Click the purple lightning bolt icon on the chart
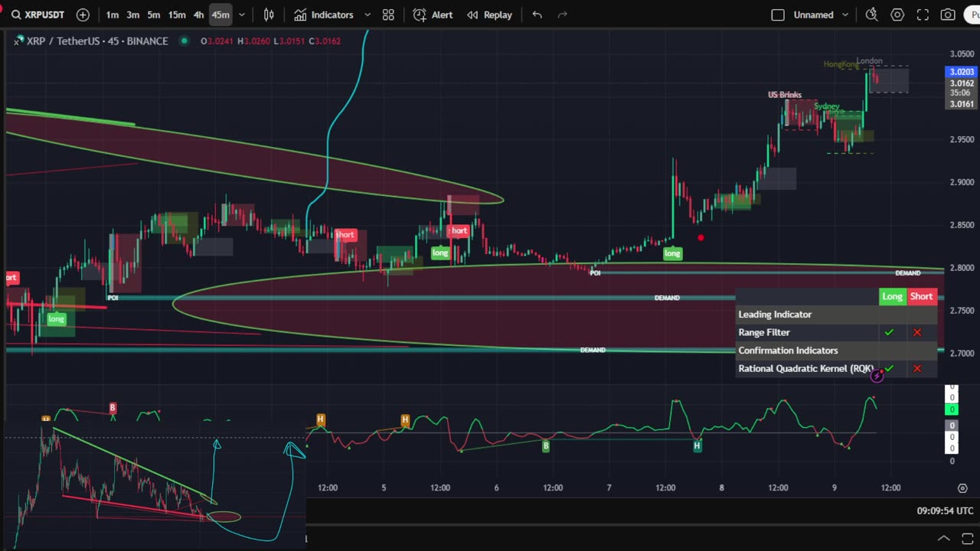 click(x=877, y=375)
